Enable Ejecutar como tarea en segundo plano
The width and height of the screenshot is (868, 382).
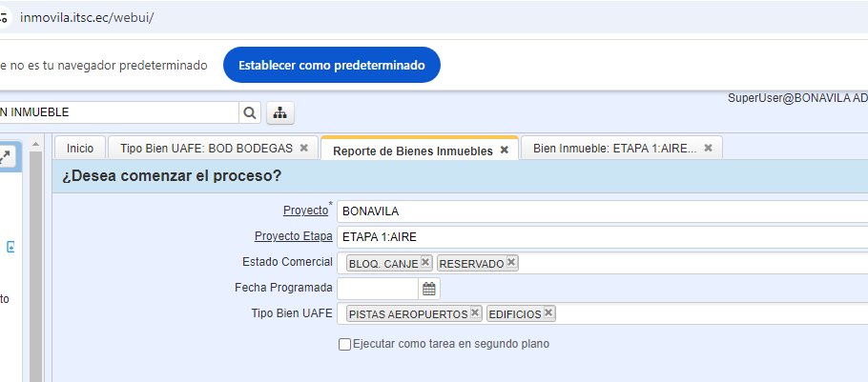[x=345, y=344]
